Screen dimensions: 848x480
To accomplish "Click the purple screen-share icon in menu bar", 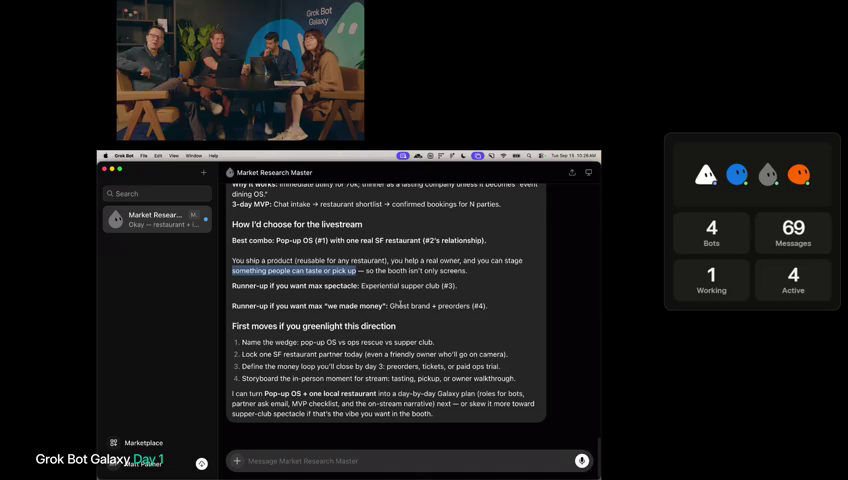I will click(x=403, y=156).
